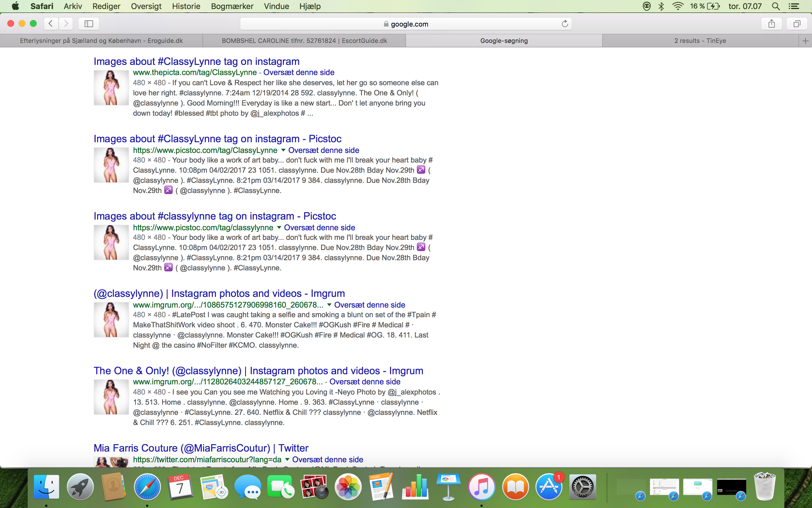This screenshot has height=508, width=812.
Task: Click 'Oversæt denne side' beside twitter.com/miafarriscoutur
Action: pyautogui.click(x=328, y=459)
